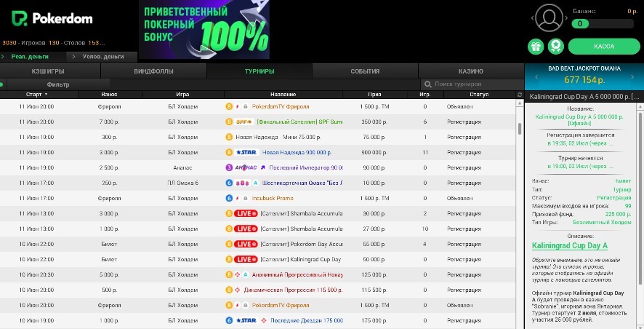644x329 pixels.
Task: Click the details panel title Kaliningrad Cup Day A 5 000 000
Action: click(584, 97)
